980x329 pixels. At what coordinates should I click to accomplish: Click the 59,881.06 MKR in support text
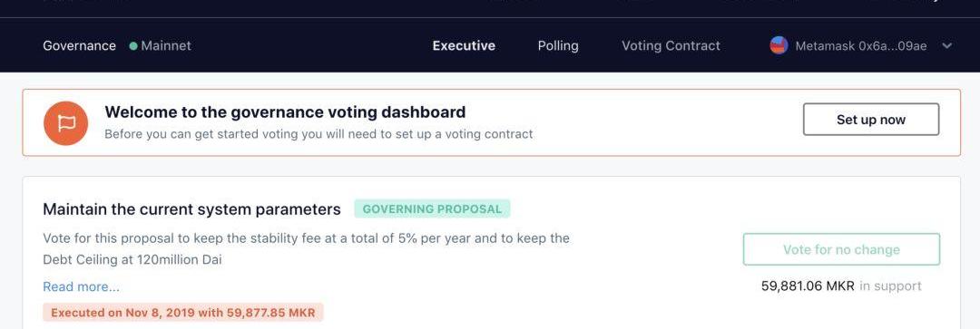pyautogui.click(x=841, y=285)
